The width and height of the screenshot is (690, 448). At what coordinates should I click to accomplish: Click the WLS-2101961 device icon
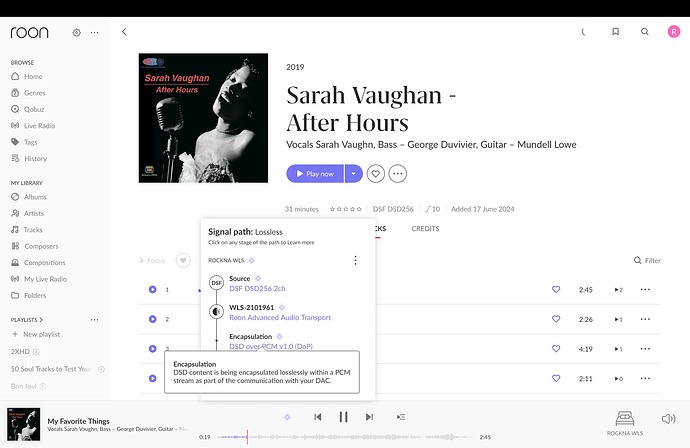click(x=217, y=312)
